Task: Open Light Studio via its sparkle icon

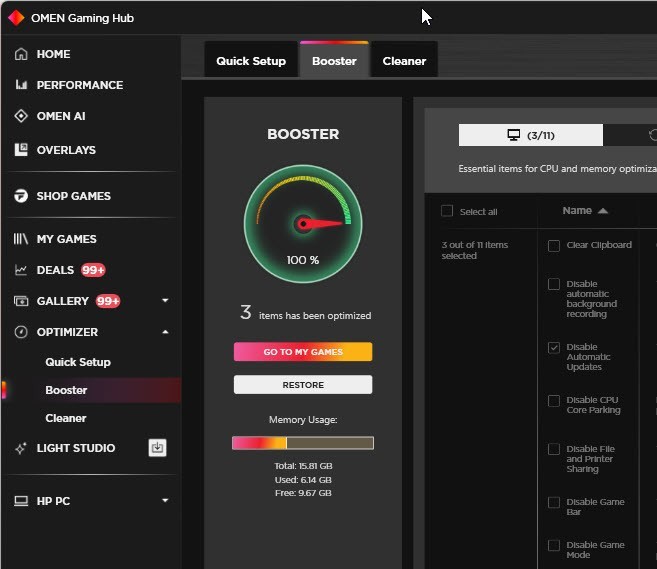Action: tap(21, 448)
